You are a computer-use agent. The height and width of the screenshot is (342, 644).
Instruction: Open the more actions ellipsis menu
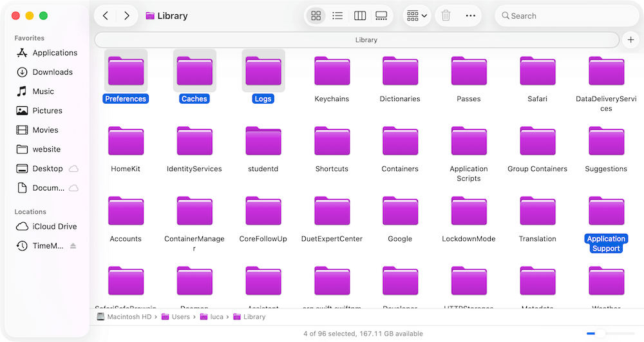[x=471, y=16]
